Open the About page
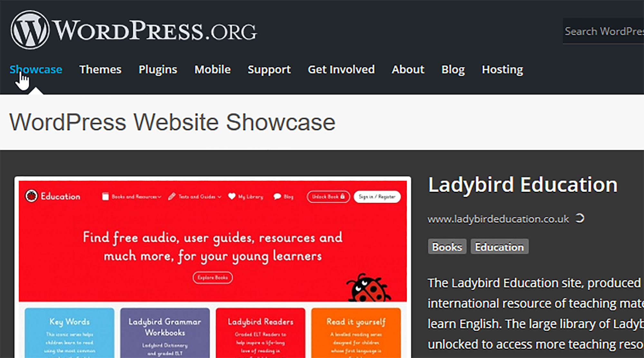The height and width of the screenshot is (358, 644). tap(408, 69)
